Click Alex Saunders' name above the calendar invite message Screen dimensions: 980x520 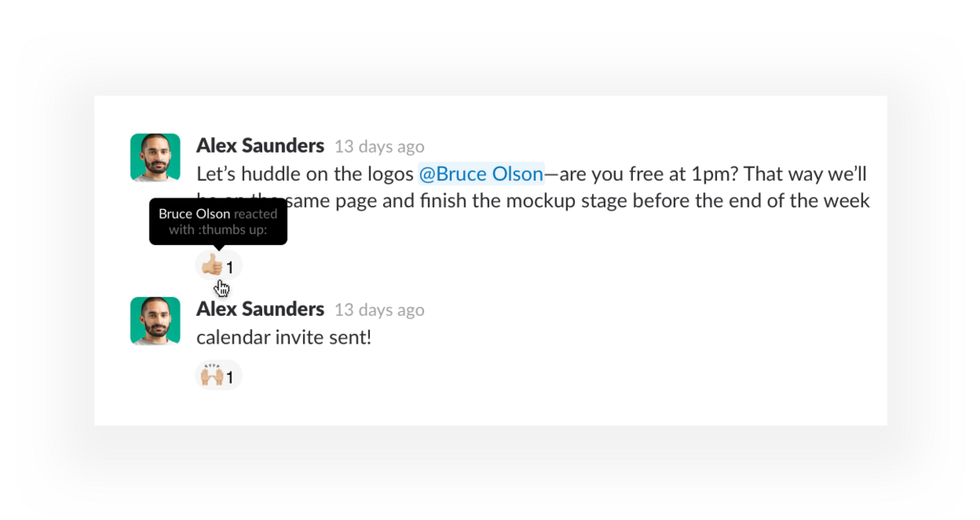coord(261,309)
